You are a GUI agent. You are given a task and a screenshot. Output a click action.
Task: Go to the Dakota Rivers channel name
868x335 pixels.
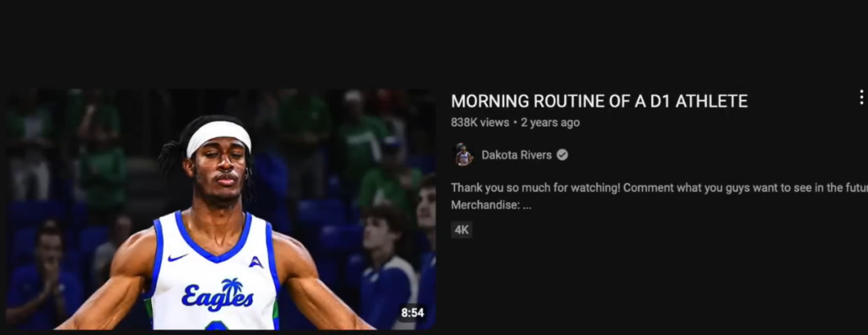[x=515, y=155]
